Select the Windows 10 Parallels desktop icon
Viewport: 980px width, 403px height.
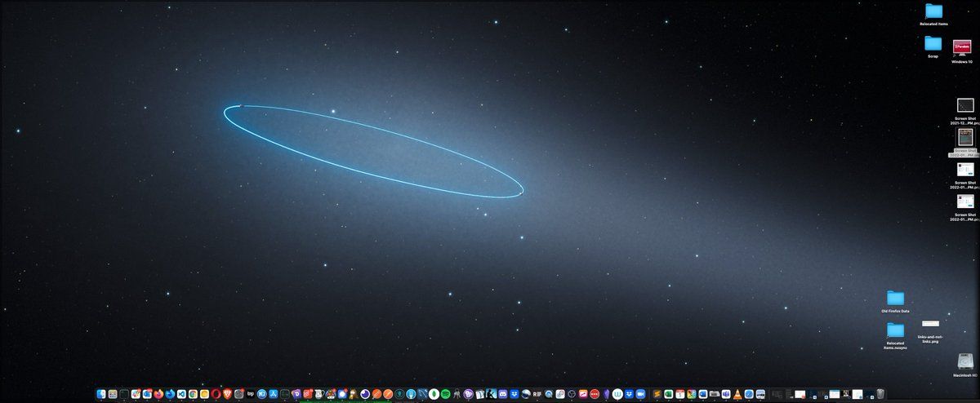pyautogui.click(x=962, y=49)
